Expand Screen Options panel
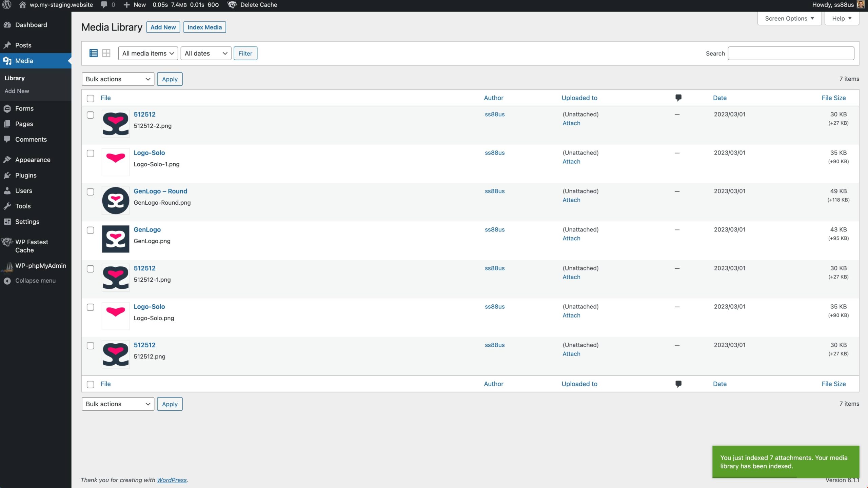Screen dimensions: 868x488 [x=789, y=18]
